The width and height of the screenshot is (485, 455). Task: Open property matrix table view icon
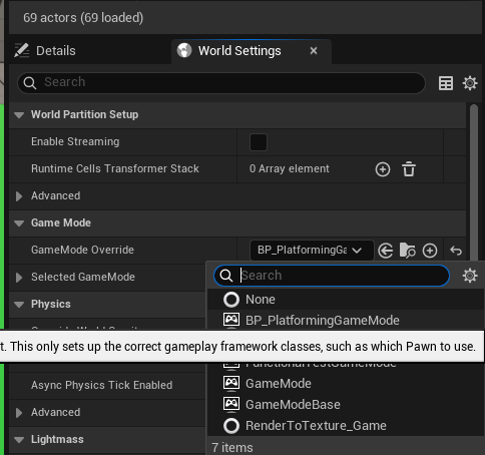coord(446,83)
